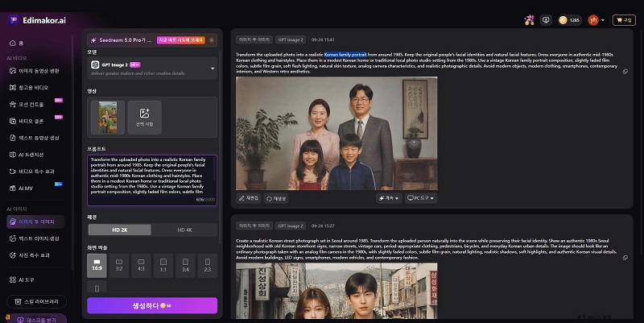Click the Seedream sparkle icon in banner

[93, 40]
